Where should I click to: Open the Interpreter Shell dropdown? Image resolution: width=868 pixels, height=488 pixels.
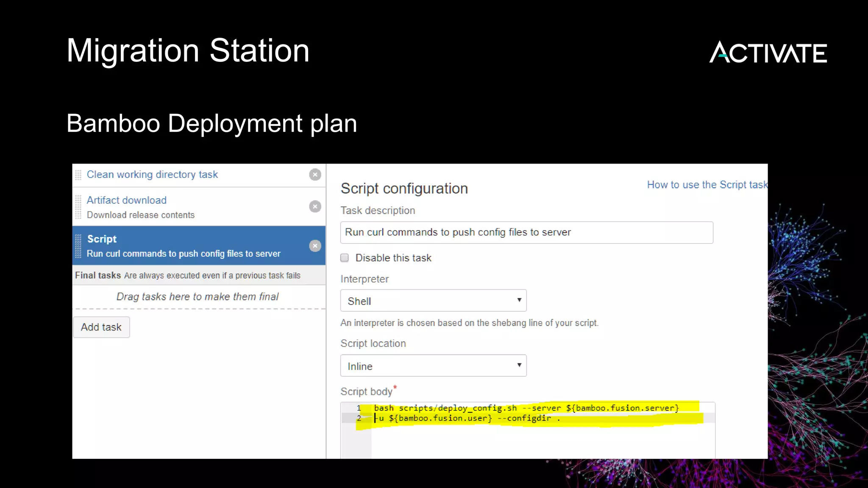(433, 301)
